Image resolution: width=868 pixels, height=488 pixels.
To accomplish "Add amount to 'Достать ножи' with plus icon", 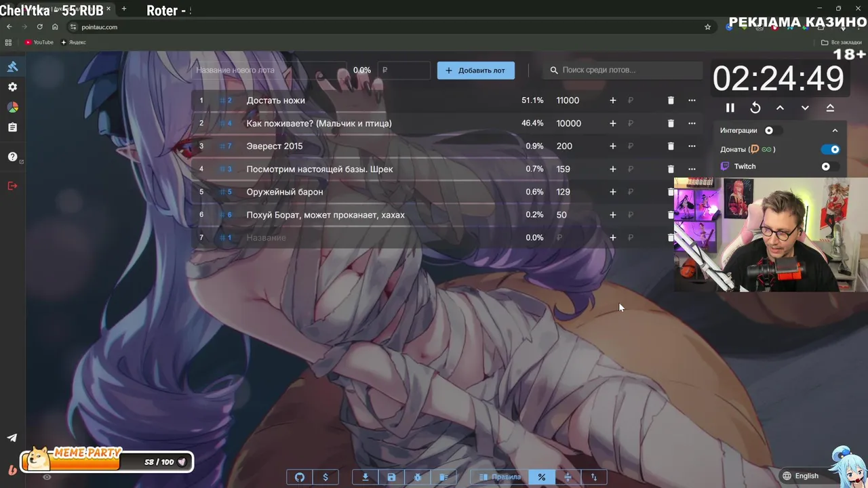I will [613, 100].
